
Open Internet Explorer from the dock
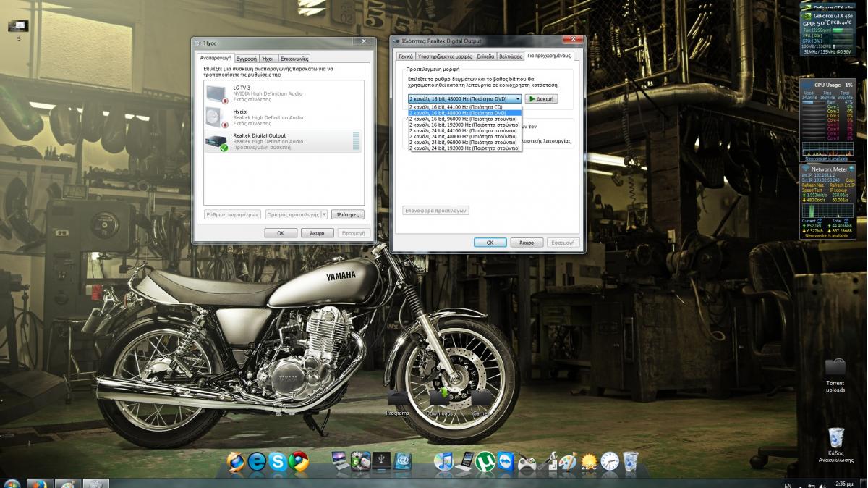(x=257, y=461)
